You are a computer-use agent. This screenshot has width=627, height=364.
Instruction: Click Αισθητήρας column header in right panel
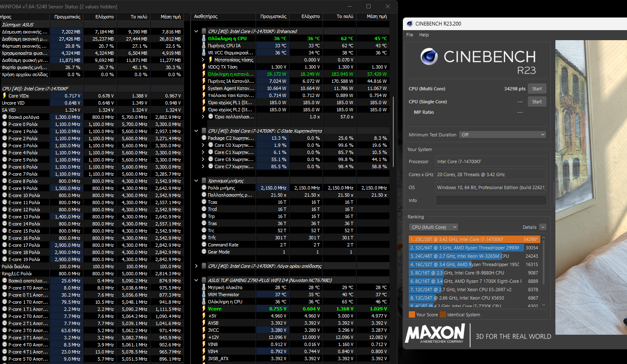click(x=206, y=16)
